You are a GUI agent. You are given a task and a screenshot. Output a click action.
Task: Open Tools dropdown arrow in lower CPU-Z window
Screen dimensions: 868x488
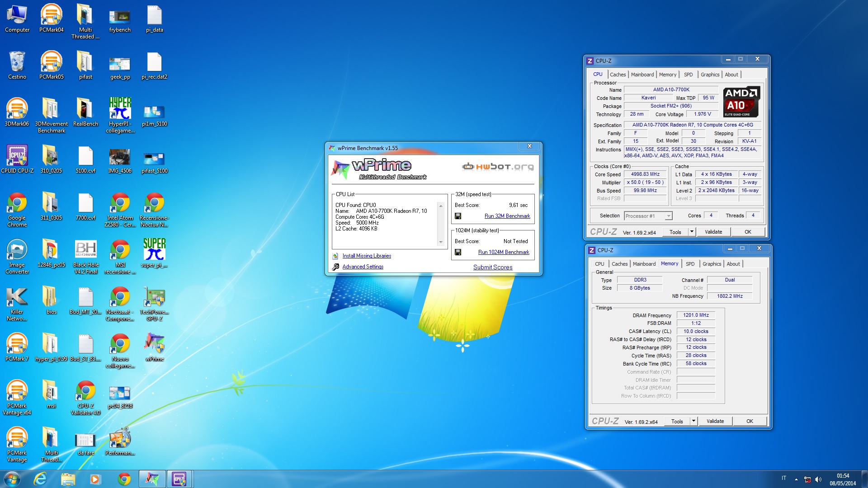(693, 421)
